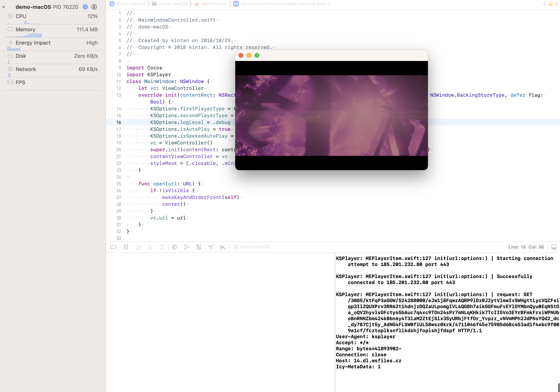
Task: Select the Step Into control
Action: pyautogui.click(x=150, y=247)
